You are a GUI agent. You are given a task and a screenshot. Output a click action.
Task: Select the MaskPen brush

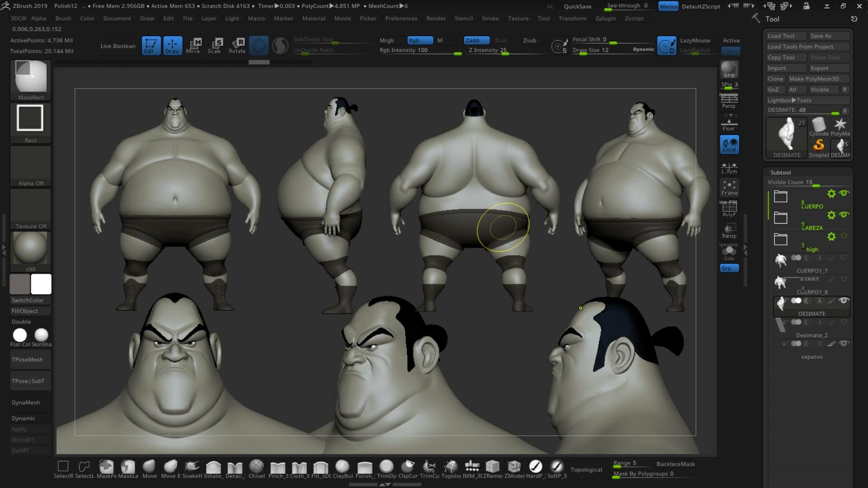(106, 469)
